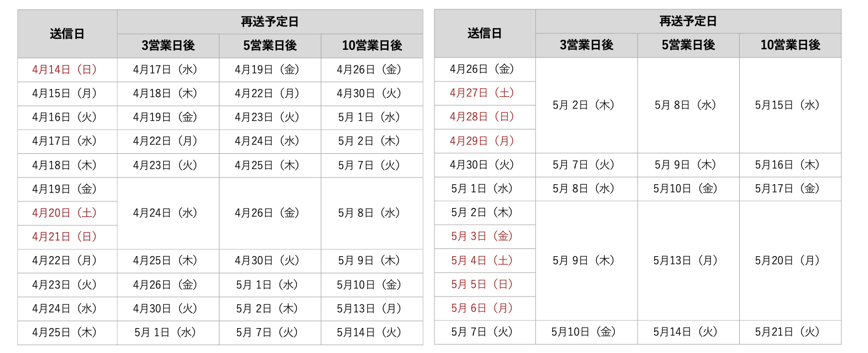Select the 4月15日（月） send date cell
The height and width of the screenshot is (353, 868).
[x=67, y=94]
